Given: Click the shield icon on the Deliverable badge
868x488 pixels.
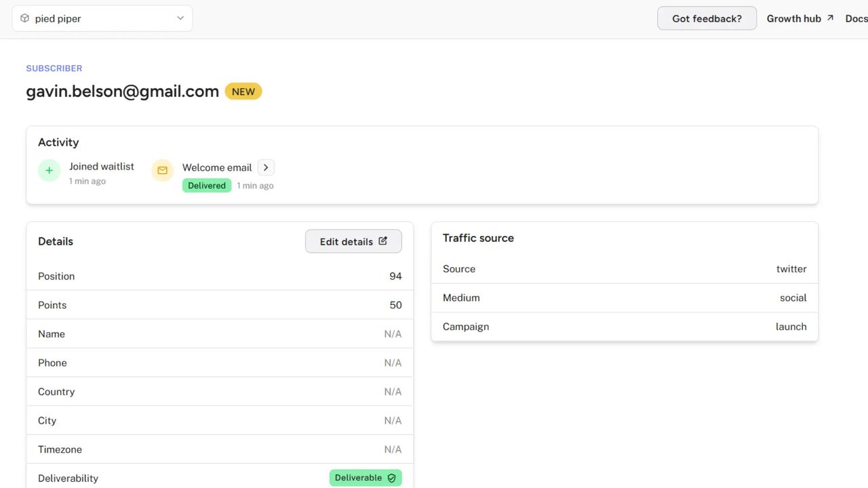Looking at the screenshot, I should point(391,478).
